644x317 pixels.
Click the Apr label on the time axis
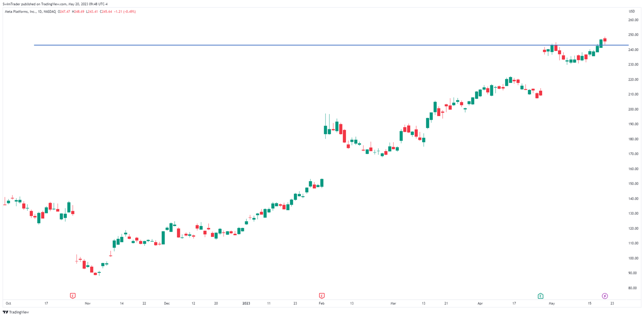[x=480, y=303]
